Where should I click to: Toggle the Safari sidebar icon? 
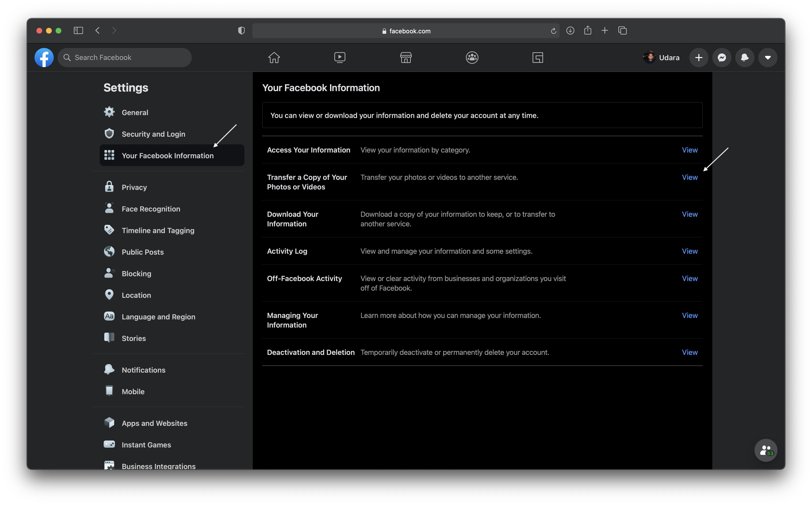[x=78, y=31]
